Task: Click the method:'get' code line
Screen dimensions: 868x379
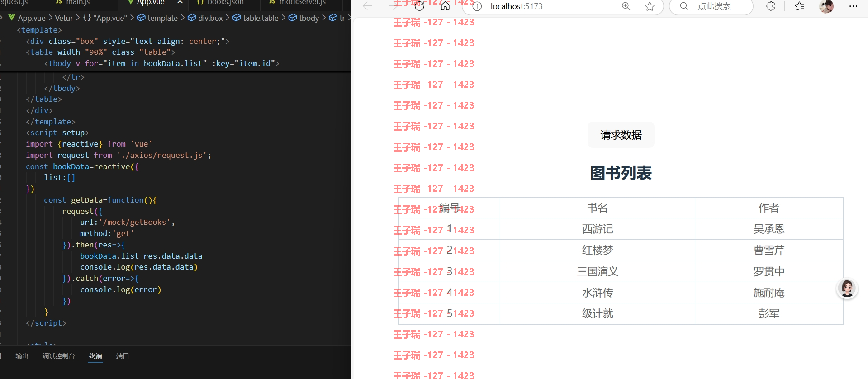Action: [x=107, y=233]
